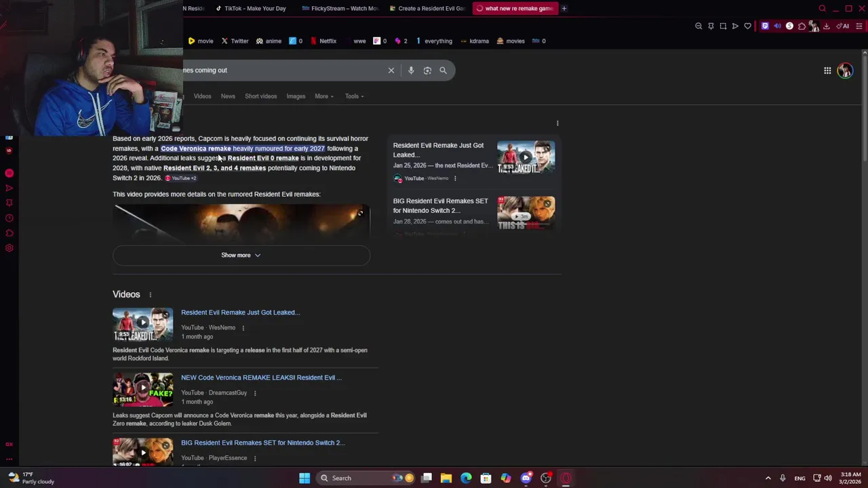
Task: Select the Short videos filter
Action: pyautogui.click(x=261, y=96)
